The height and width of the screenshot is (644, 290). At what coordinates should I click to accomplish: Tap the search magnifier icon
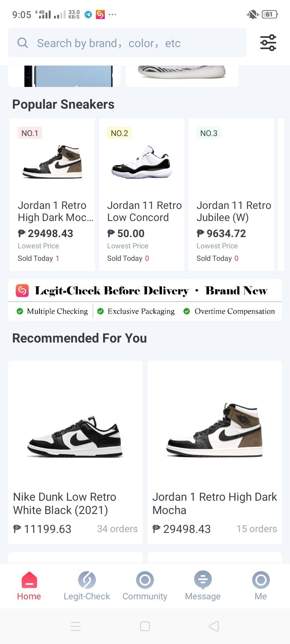pos(23,43)
